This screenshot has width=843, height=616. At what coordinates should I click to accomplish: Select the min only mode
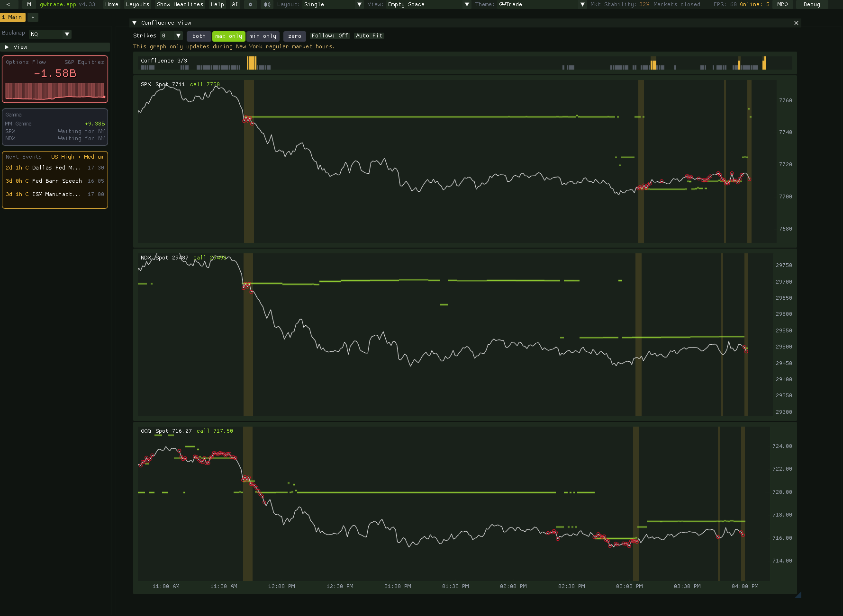(x=263, y=36)
